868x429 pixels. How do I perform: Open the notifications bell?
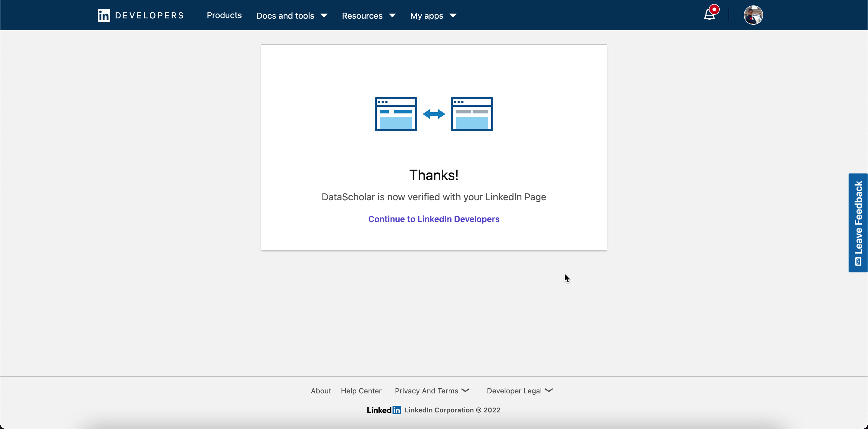pyautogui.click(x=709, y=15)
